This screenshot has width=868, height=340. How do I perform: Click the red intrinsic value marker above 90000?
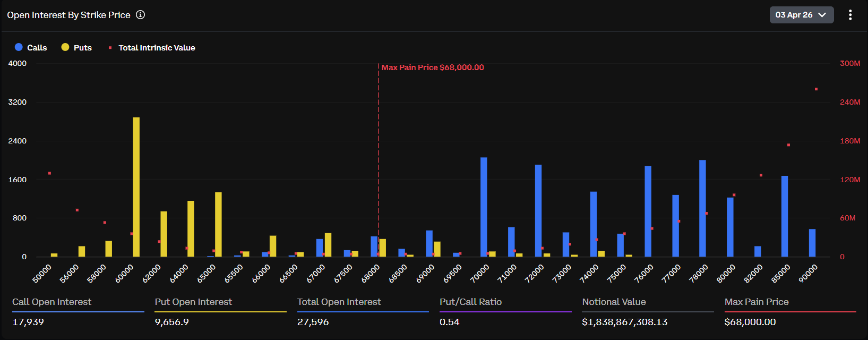(x=816, y=89)
